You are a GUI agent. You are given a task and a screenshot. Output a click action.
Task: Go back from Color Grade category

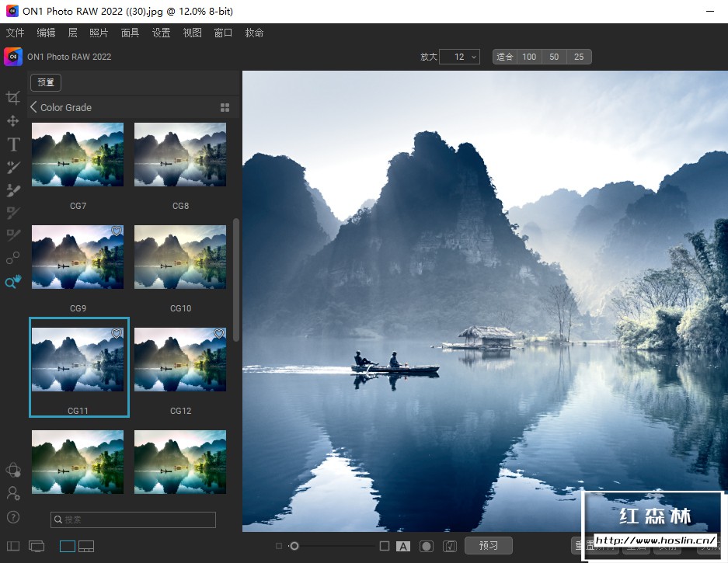[33, 107]
